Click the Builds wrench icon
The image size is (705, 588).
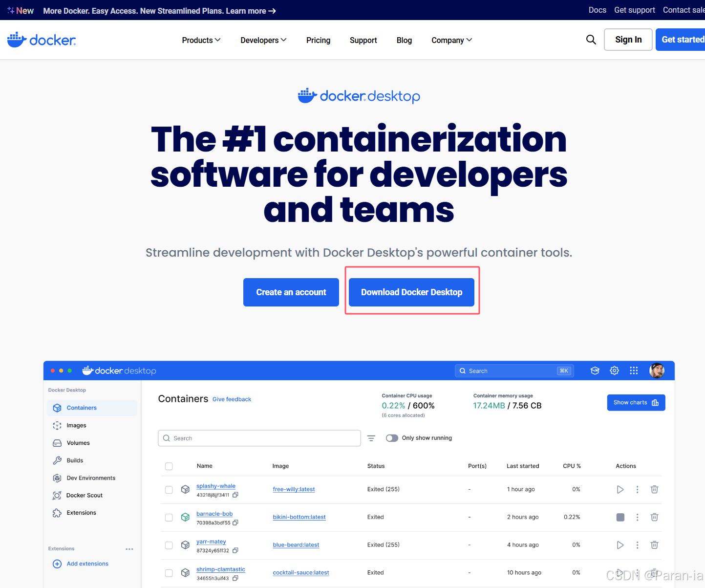point(57,460)
